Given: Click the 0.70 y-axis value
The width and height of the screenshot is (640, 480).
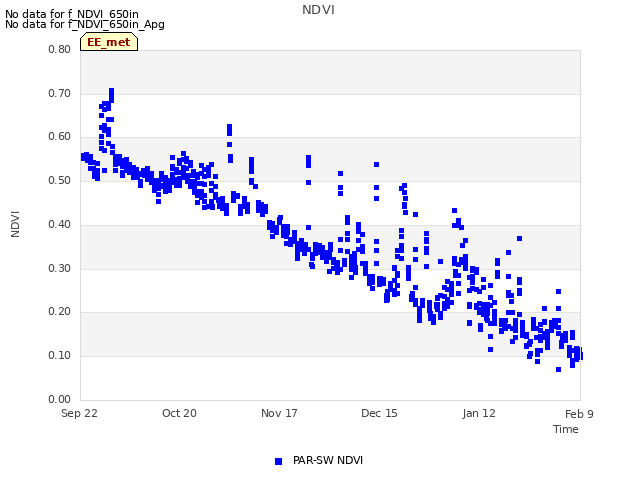Looking at the screenshot, I should point(60,93).
